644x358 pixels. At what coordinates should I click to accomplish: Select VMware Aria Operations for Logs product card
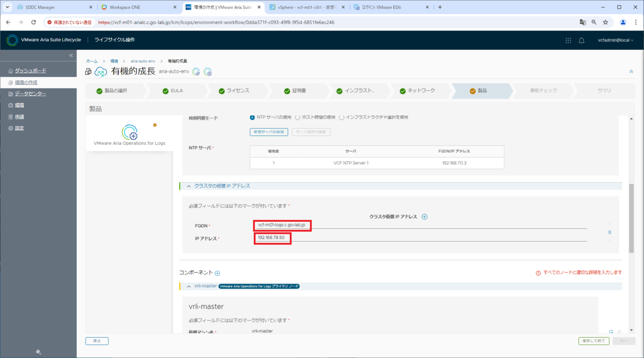[x=129, y=135]
